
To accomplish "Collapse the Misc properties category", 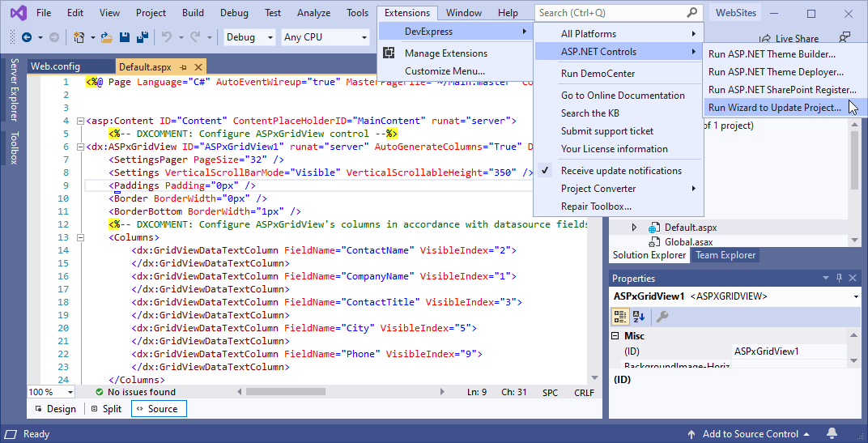I will [615, 335].
